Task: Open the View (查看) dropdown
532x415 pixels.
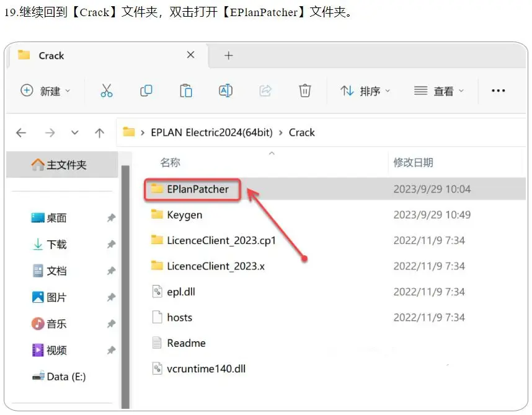Action: tap(439, 91)
